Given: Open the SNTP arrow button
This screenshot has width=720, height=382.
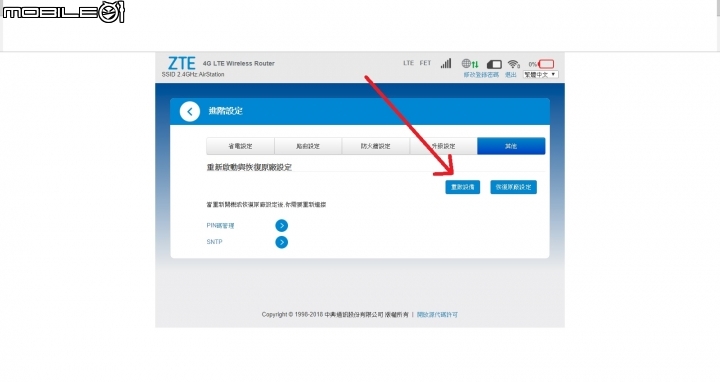Looking at the screenshot, I should [x=281, y=242].
